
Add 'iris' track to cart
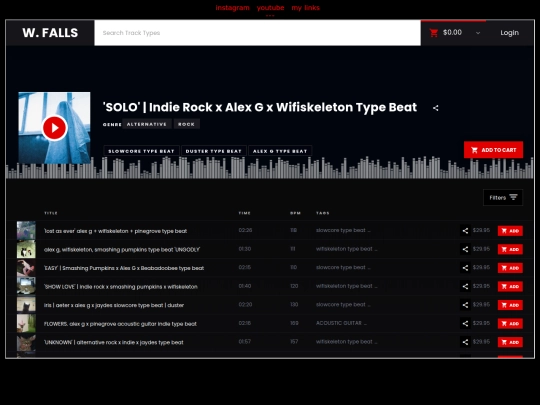tap(510, 305)
